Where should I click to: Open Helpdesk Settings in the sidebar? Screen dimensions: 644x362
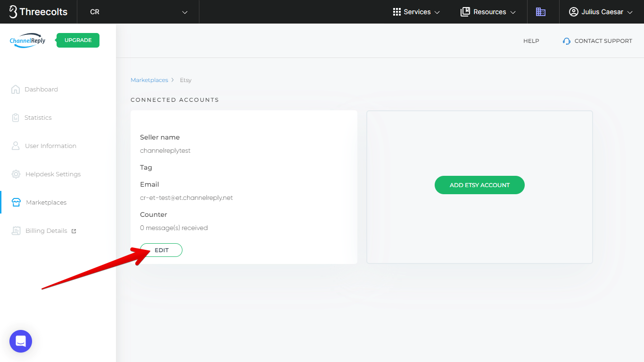click(x=53, y=174)
